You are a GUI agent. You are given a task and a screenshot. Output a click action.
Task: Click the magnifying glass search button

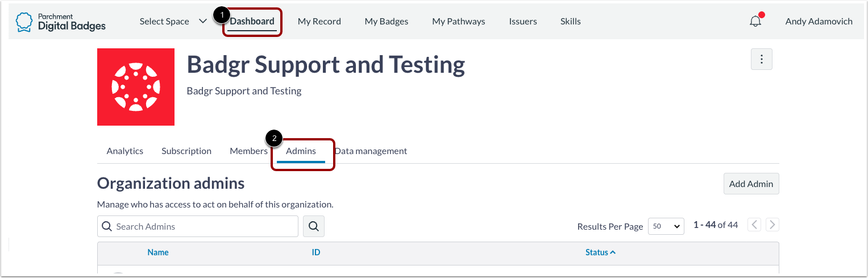pyautogui.click(x=313, y=226)
